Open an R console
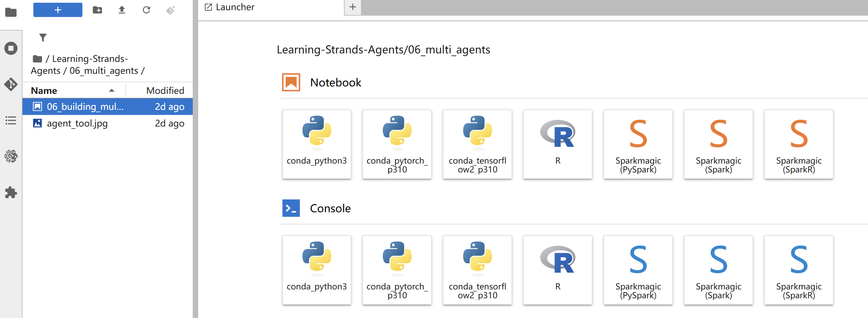Image resolution: width=868 pixels, height=318 pixels. [558, 270]
